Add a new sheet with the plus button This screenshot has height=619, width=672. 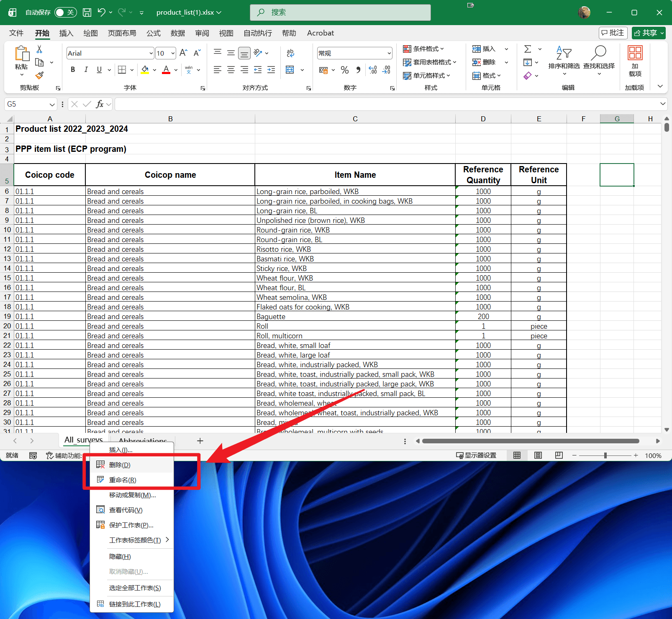200,441
